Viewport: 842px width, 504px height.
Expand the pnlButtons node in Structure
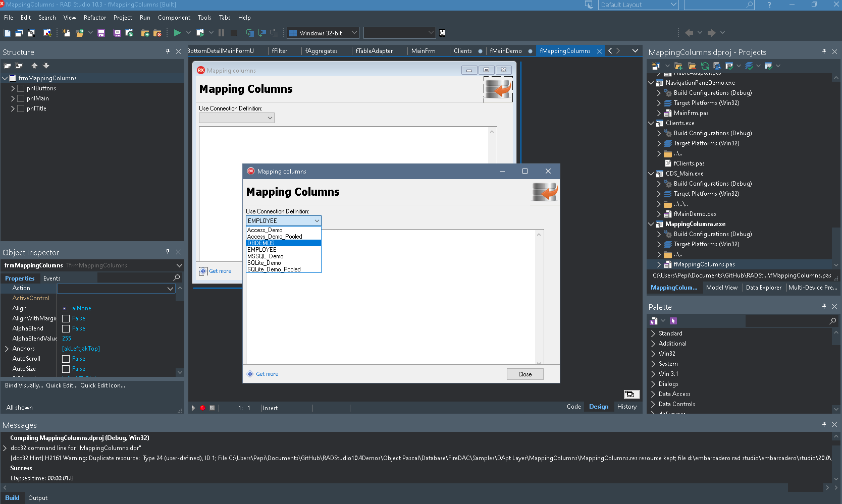click(x=13, y=88)
